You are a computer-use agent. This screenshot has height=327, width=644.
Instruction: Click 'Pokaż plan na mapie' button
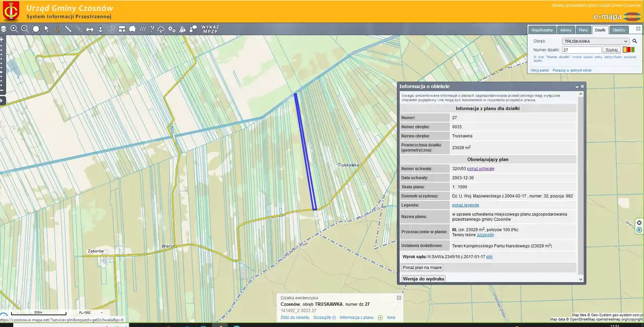point(422,267)
